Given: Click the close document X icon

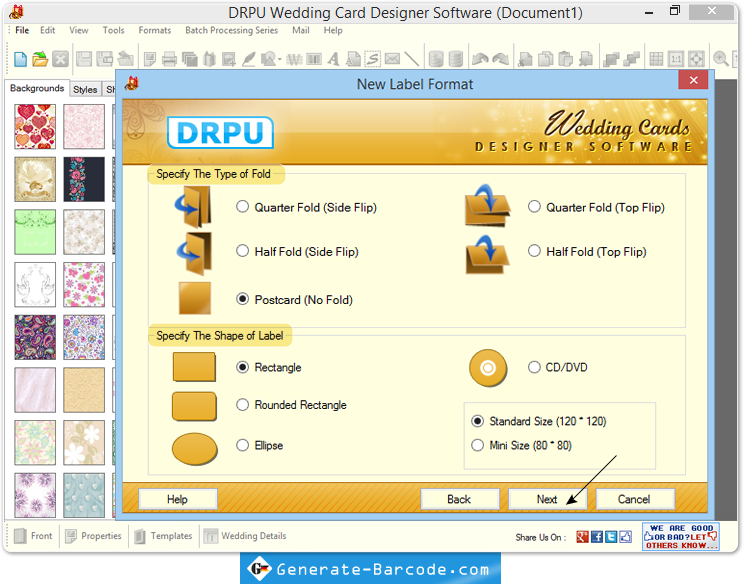Looking at the screenshot, I should point(60,59).
